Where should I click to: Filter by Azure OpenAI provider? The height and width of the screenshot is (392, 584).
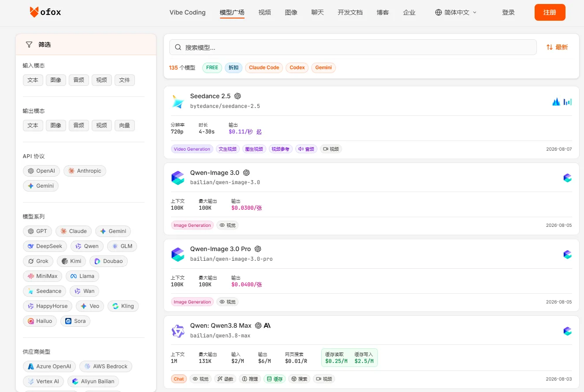click(x=49, y=366)
